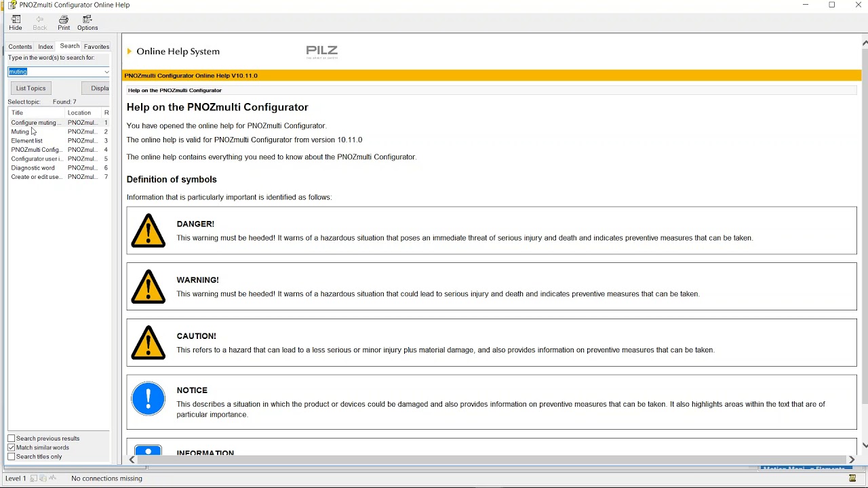Click the CAUTION triangle icon
This screenshot has width=868, height=488.
coord(149,342)
